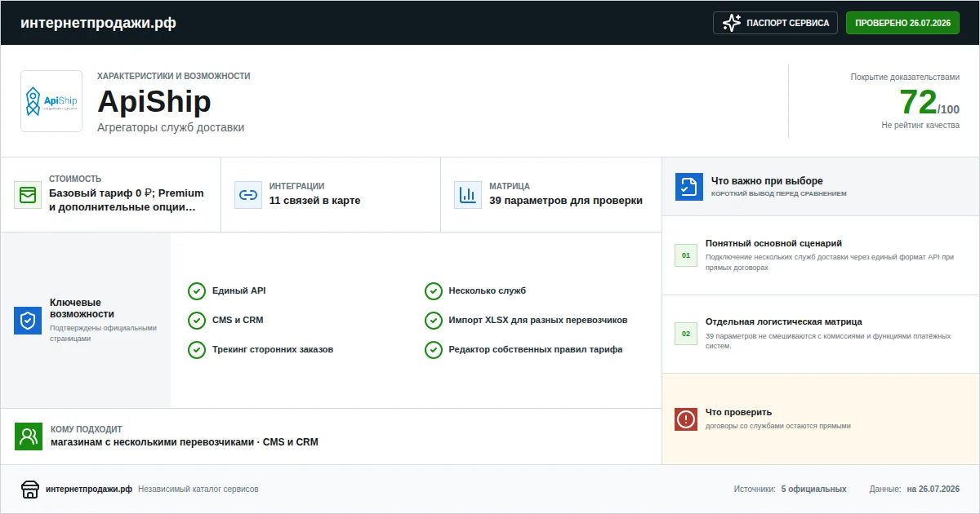The width and height of the screenshot is (980, 514).
Task: Click the checkmark icon beside CMS и CRM
Action: tap(197, 321)
